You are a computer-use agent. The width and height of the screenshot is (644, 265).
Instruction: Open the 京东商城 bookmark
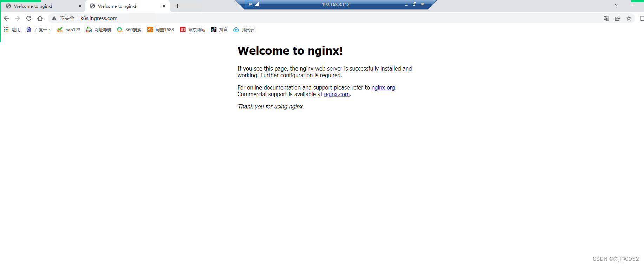[193, 30]
